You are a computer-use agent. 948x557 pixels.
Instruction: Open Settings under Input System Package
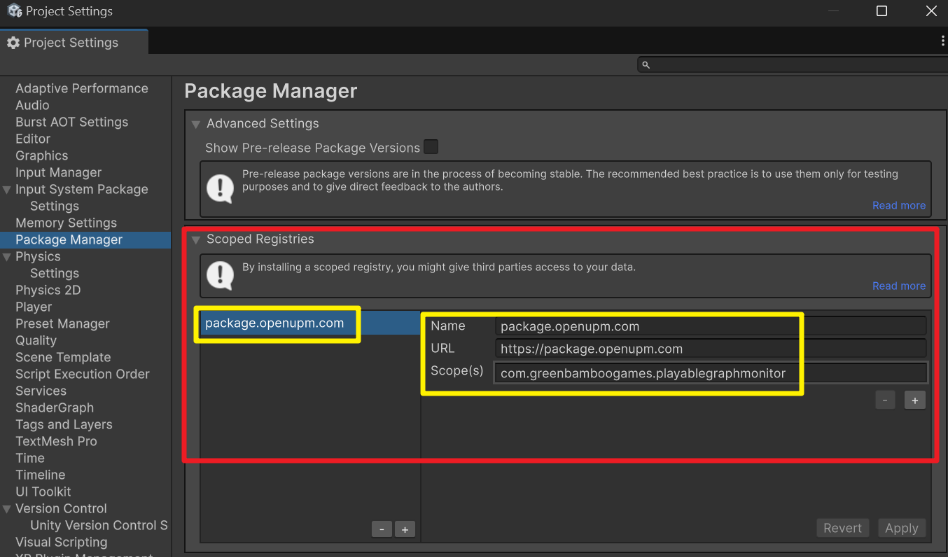pos(54,206)
